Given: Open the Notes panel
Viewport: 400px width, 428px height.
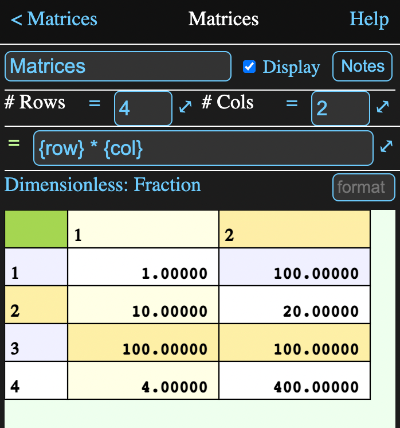Looking at the screenshot, I should (362, 66).
